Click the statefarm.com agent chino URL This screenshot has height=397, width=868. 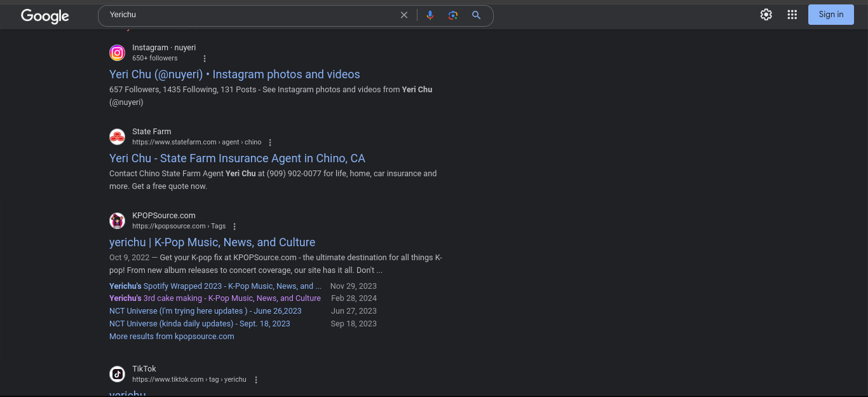click(x=197, y=143)
